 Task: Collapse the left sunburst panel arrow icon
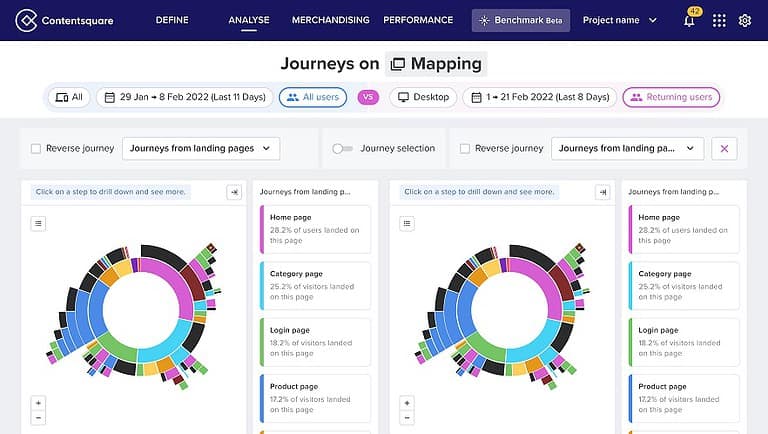pyautogui.click(x=234, y=192)
